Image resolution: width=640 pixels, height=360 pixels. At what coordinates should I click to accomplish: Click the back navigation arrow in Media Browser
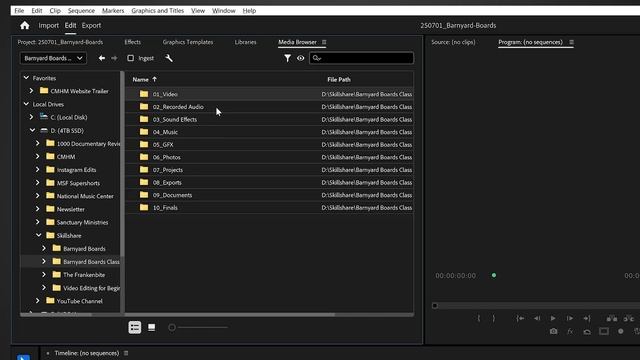pyautogui.click(x=102, y=58)
